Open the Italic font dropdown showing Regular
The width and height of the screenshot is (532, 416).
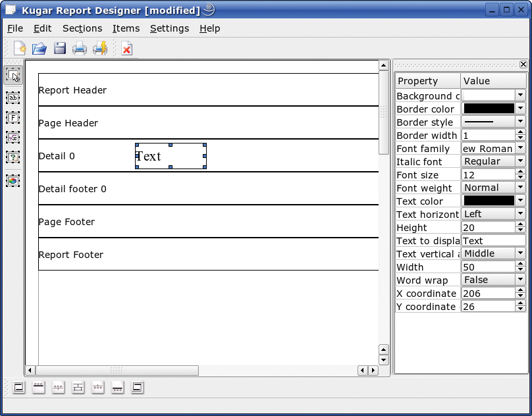pyautogui.click(x=494, y=161)
